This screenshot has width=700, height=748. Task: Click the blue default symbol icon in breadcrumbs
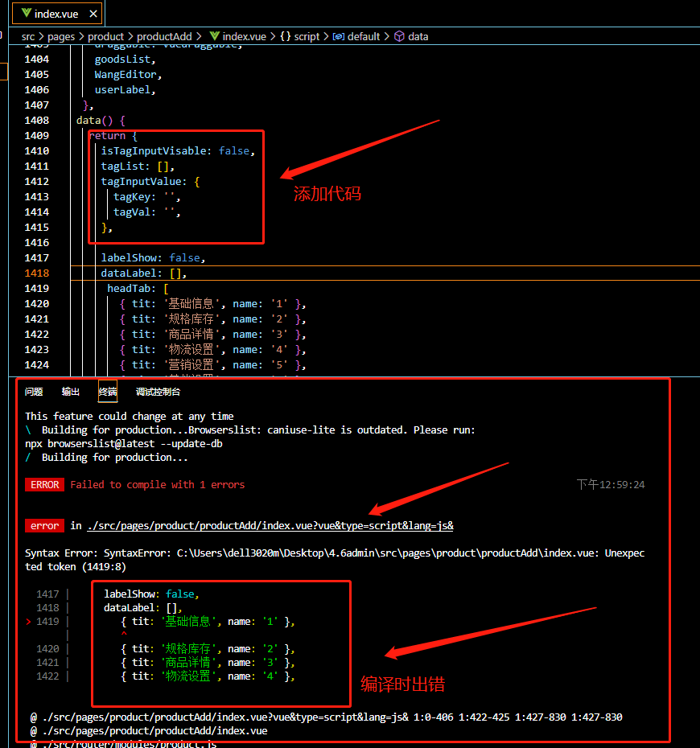(x=338, y=36)
